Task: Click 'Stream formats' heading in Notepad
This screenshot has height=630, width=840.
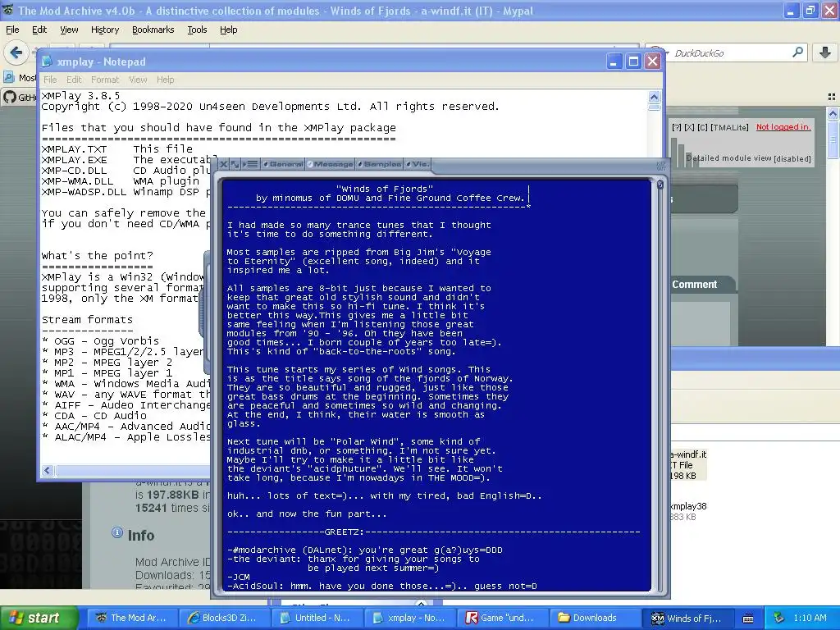Action: click(x=87, y=319)
